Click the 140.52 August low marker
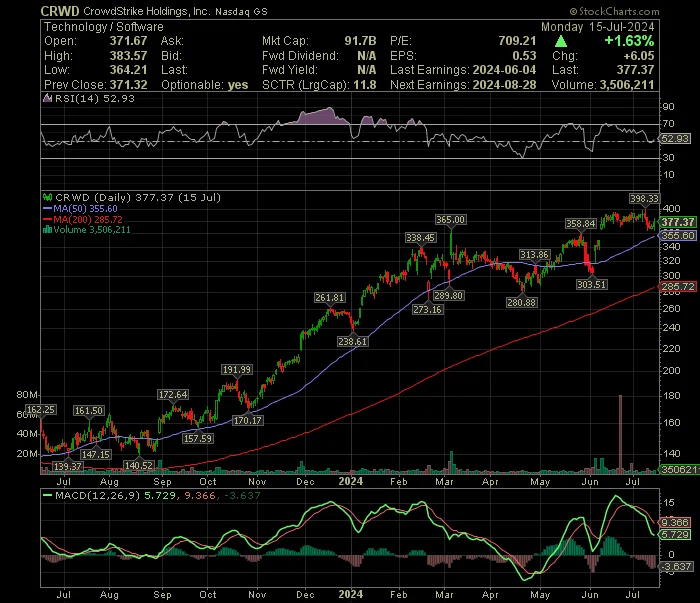This screenshot has height=603, width=700. pos(139,466)
